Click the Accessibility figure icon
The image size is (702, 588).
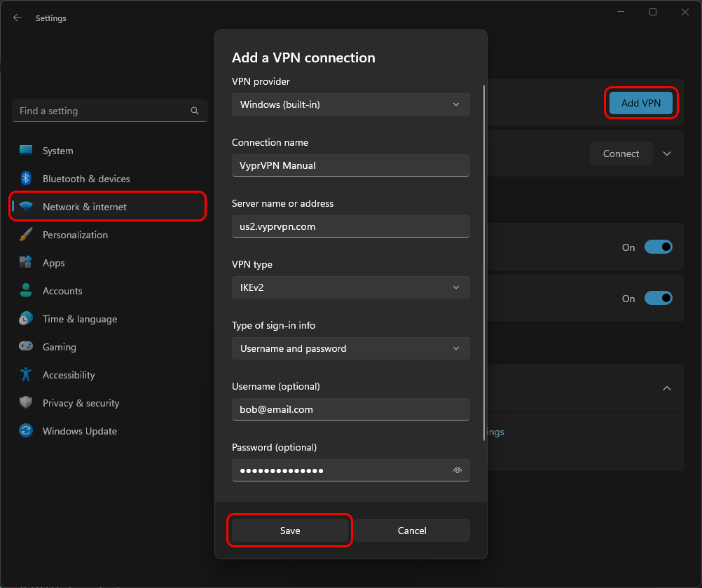coord(26,374)
